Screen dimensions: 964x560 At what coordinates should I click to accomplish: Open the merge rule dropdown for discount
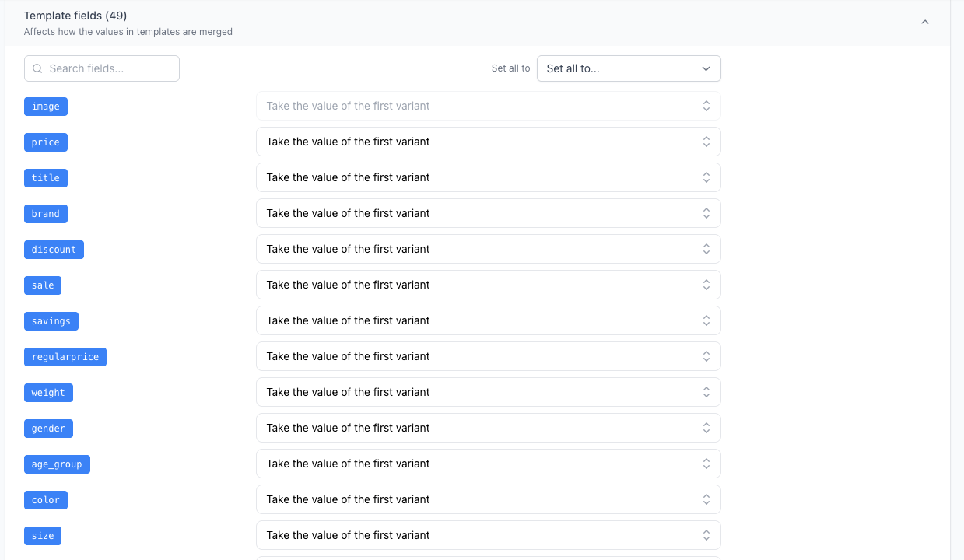488,249
